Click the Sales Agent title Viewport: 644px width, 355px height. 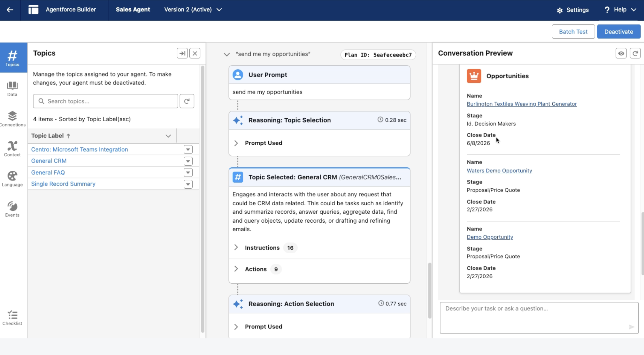tap(133, 10)
